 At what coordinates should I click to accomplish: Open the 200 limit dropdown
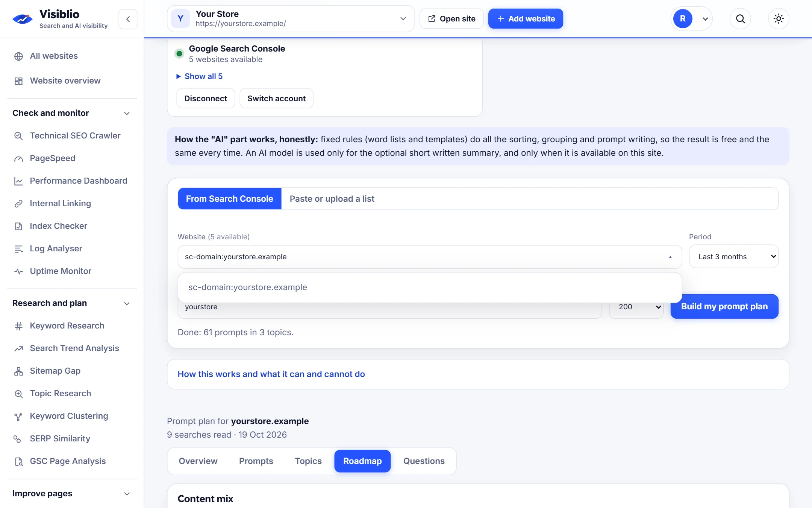click(636, 307)
